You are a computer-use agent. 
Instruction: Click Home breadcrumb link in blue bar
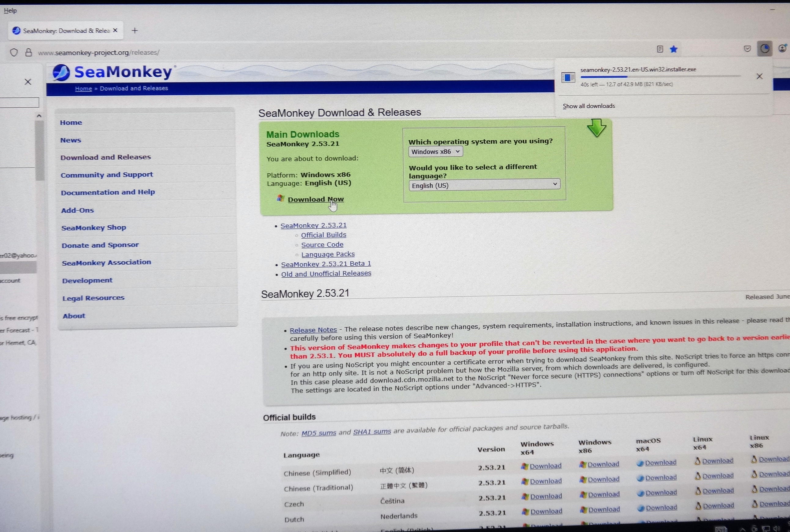(83, 89)
